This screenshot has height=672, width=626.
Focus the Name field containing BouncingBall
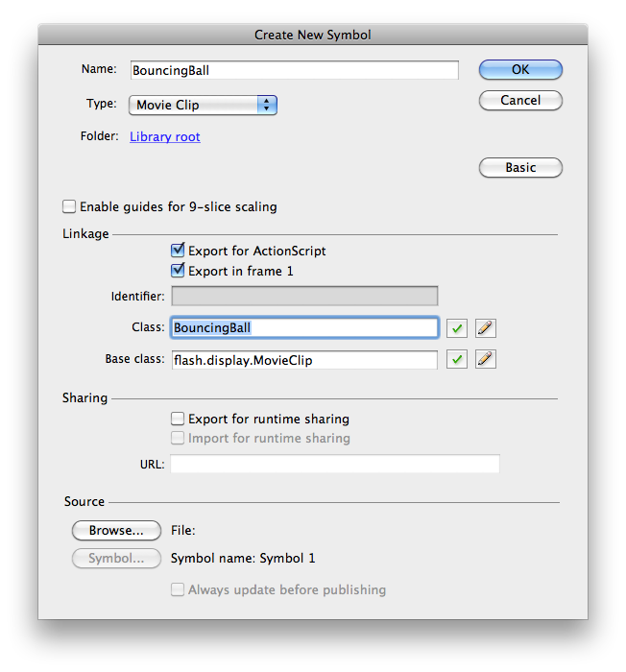click(x=295, y=70)
